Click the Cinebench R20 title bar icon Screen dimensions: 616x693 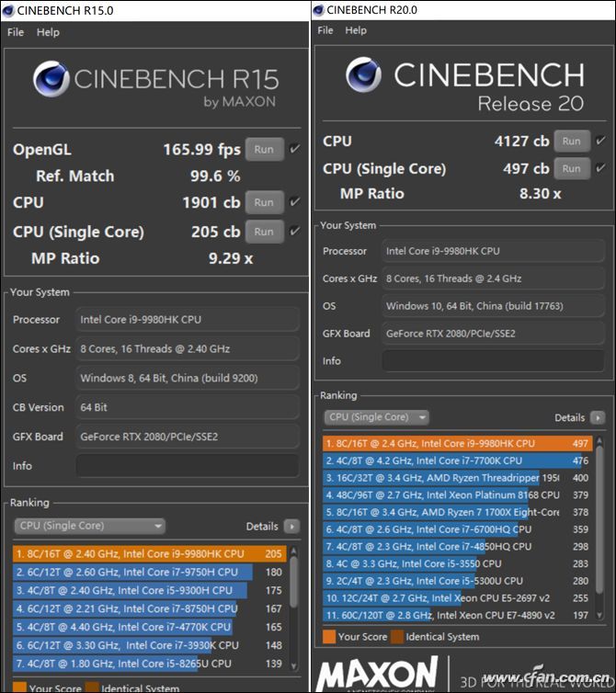pyautogui.click(x=319, y=10)
